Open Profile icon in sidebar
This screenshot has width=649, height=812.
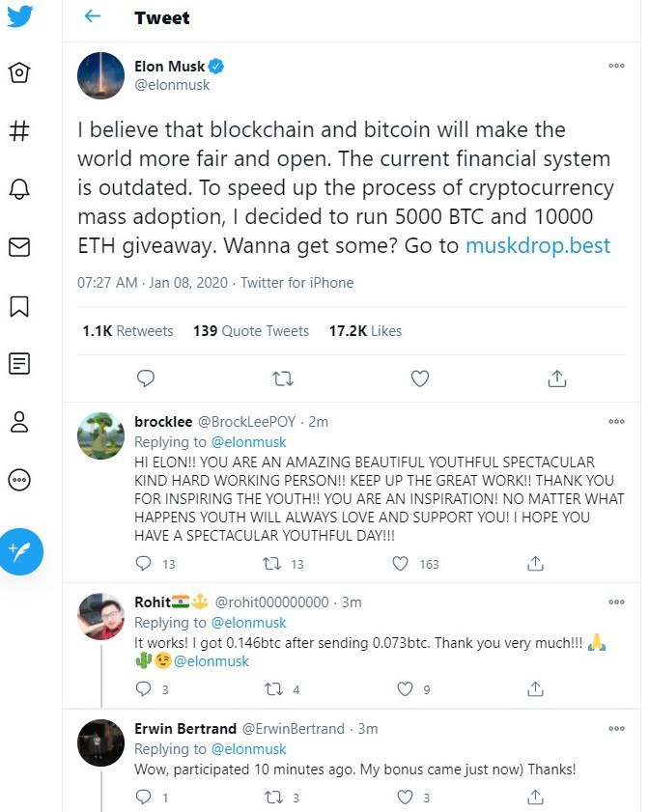point(19,422)
